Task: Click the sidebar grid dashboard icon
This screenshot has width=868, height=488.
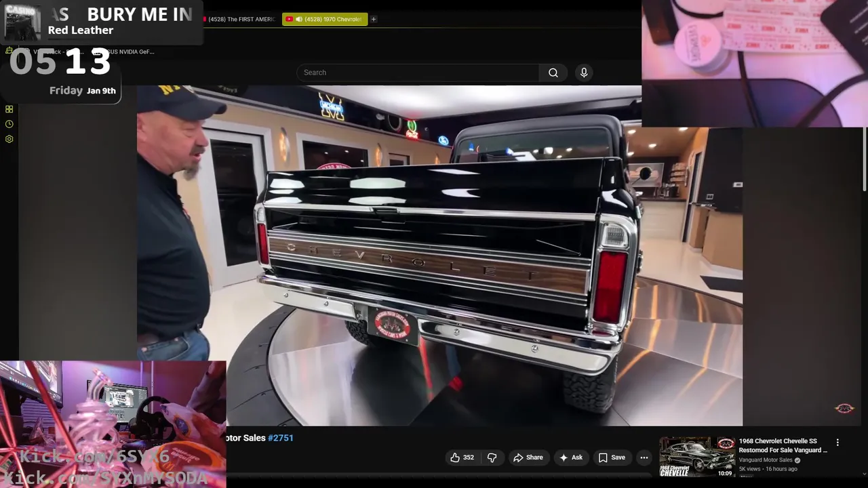Action: [9, 109]
